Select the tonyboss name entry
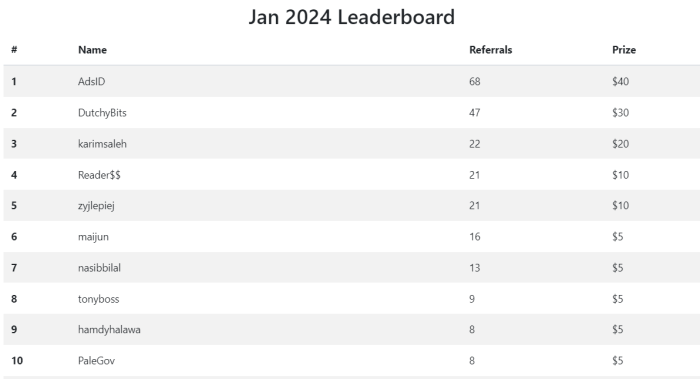This screenshot has height=379, width=700. [x=99, y=299]
